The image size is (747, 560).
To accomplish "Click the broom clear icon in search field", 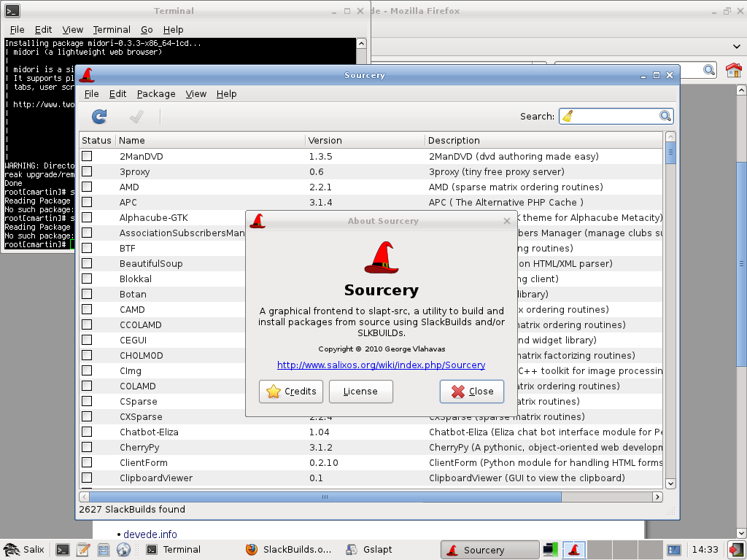I will [568, 116].
